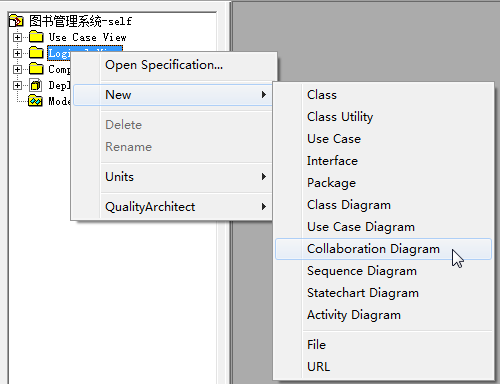Expand the Component View plus box
Image resolution: width=500 pixels, height=384 pixels.
(x=17, y=69)
